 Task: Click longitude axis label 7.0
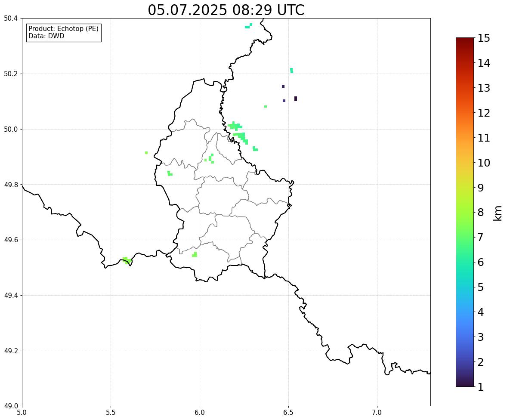377,413
